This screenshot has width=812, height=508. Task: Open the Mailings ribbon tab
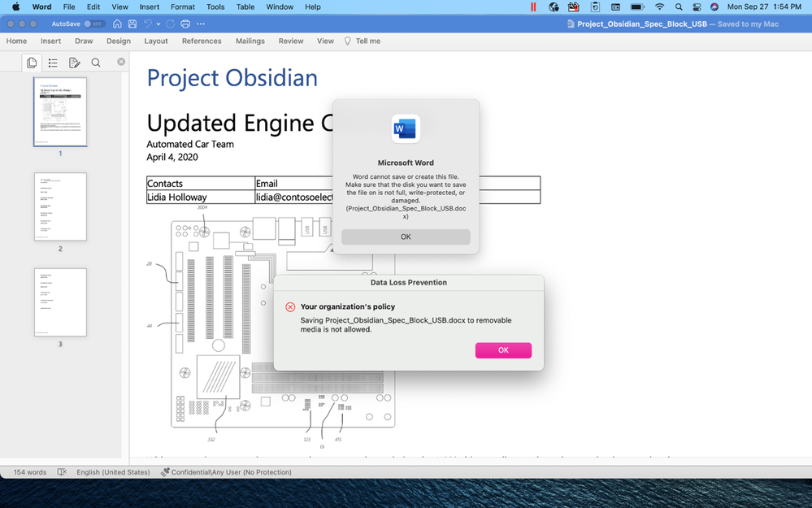pos(250,41)
